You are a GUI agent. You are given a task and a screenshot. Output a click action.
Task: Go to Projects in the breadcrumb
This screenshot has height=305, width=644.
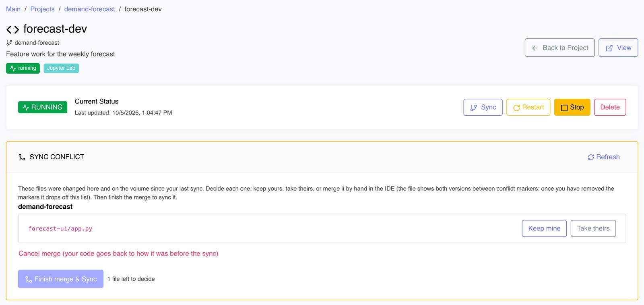[42, 9]
